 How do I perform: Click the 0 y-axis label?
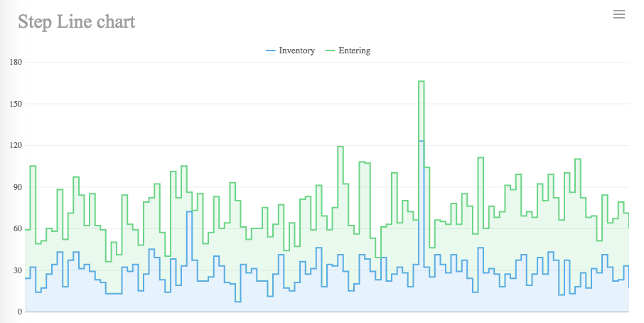20,312
